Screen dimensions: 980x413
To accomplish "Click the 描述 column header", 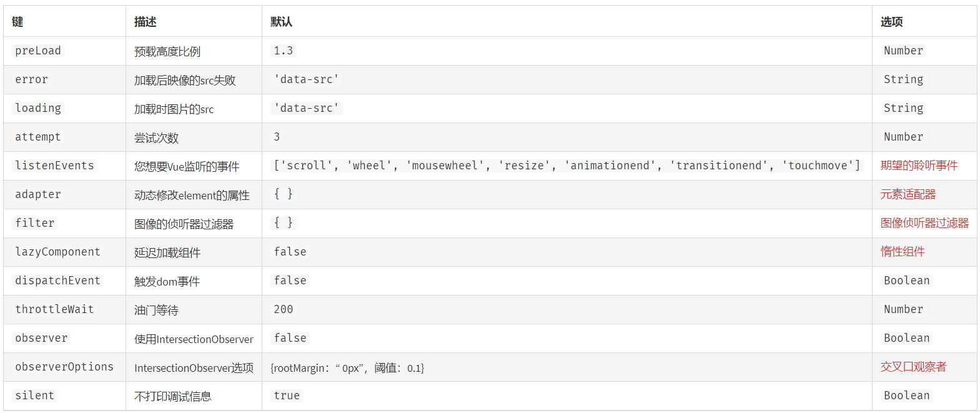I will (145, 22).
